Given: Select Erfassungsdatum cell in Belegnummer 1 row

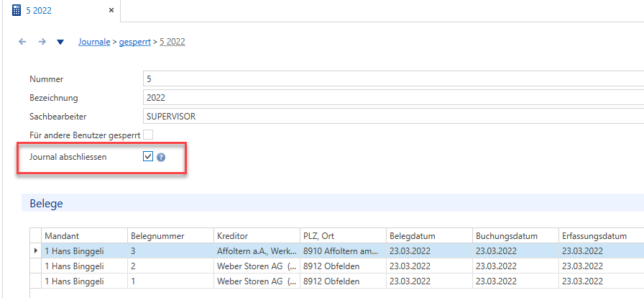Looking at the screenshot, I should click(602, 281).
